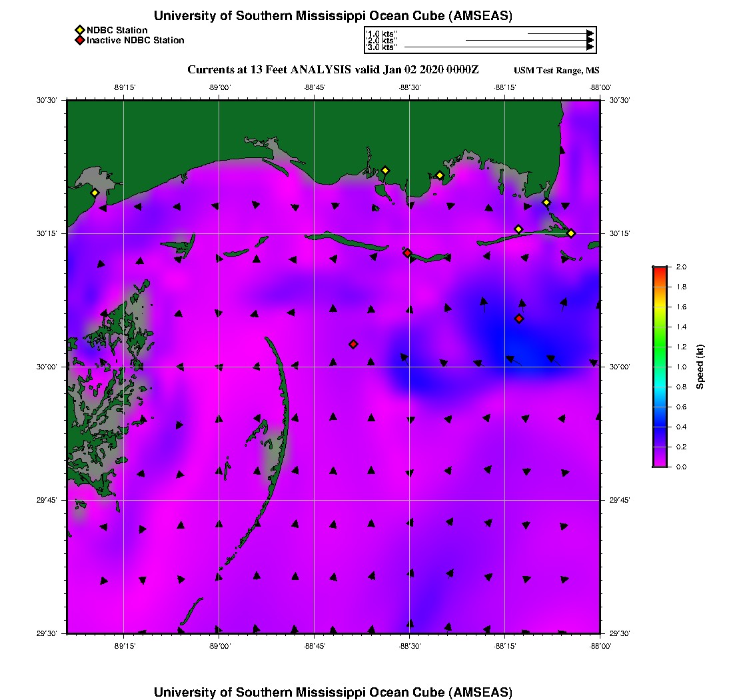Select red inactive station marker on the barrier island
Screen dimensions: 733x700
coord(407,253)
